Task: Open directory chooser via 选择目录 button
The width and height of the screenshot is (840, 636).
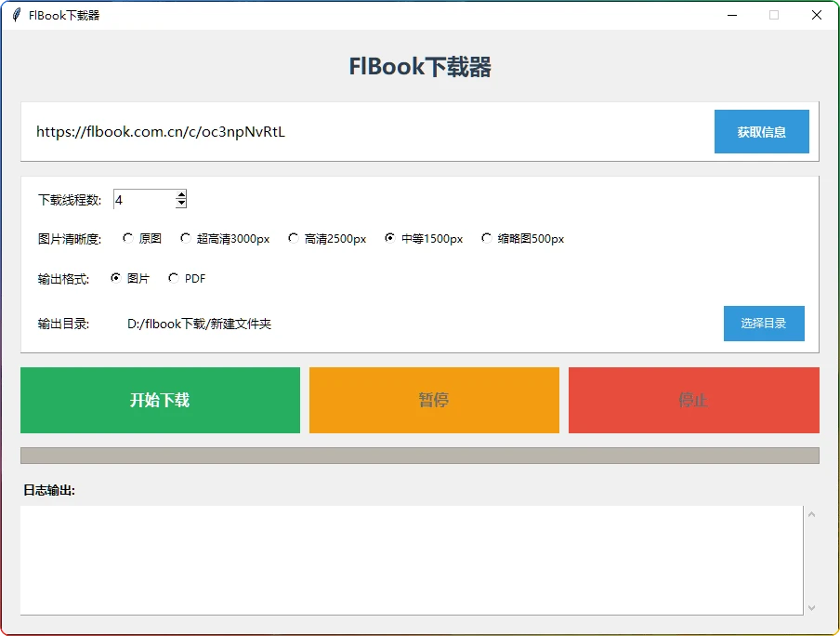Action: pos(763,324)
